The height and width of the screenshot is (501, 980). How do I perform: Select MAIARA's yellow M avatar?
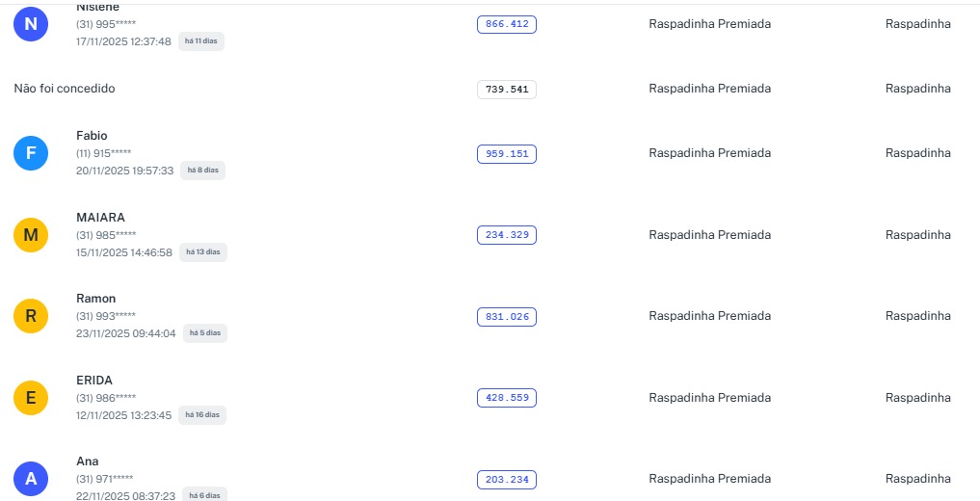[x=31, y=235]
